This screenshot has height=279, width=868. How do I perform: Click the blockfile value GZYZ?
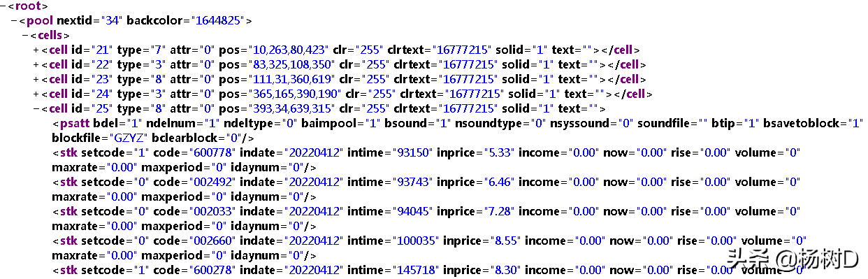[129, 138]
